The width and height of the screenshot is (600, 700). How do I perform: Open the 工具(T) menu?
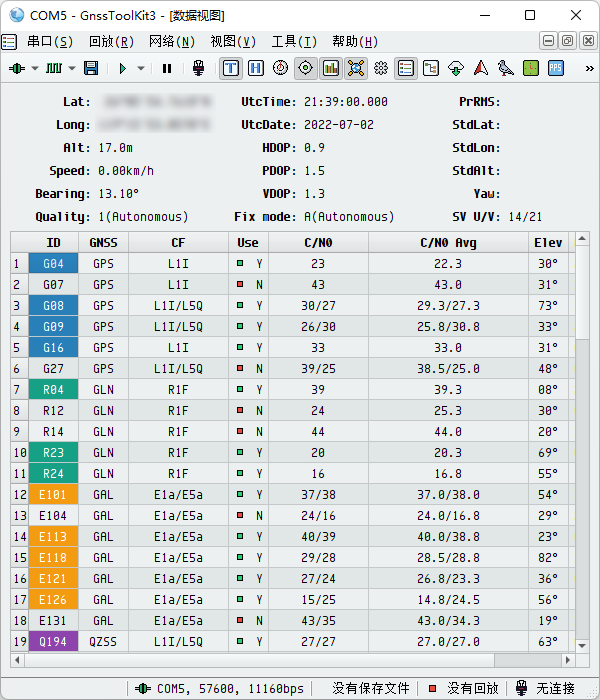click(294, 42)
